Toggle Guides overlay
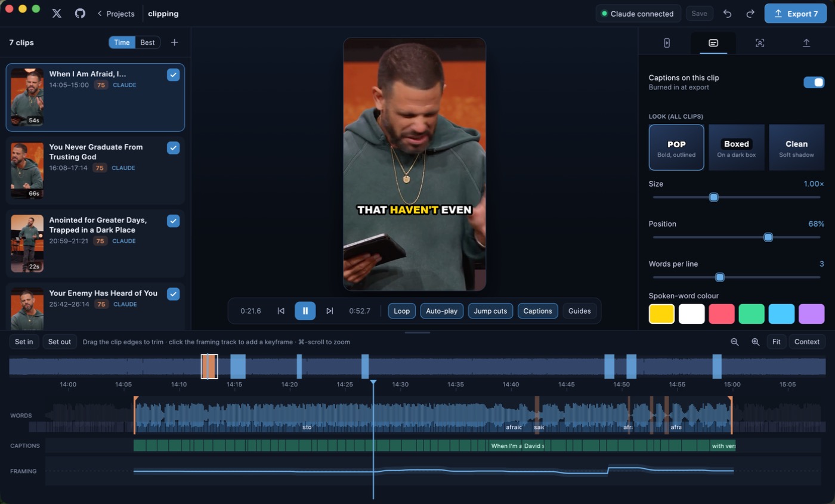 click(579, 311)
